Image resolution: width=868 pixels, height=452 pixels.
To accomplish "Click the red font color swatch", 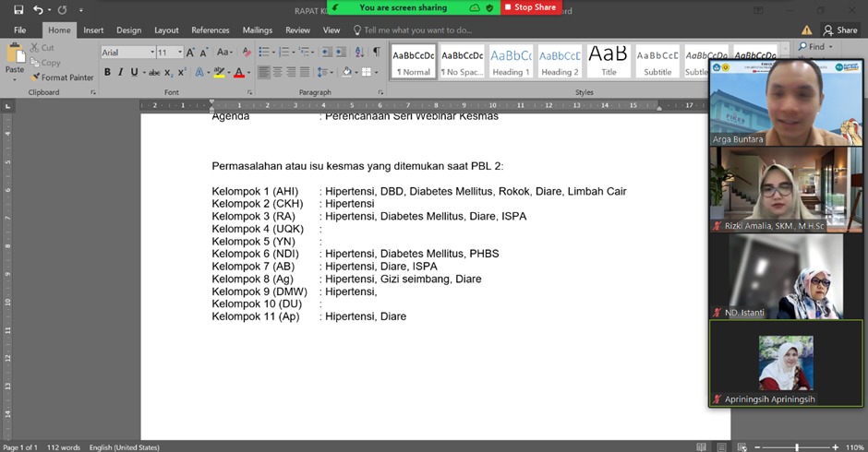I will [238, 72].
